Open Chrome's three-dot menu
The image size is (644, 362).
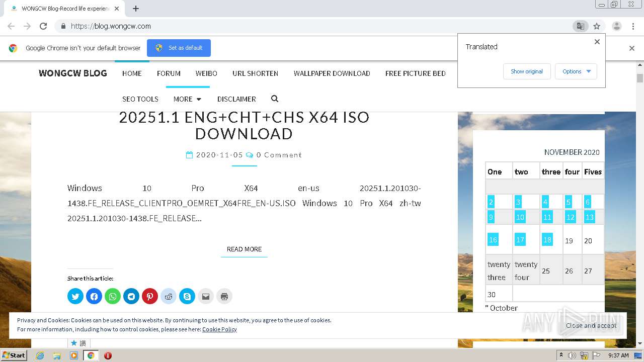coord(633,26)
